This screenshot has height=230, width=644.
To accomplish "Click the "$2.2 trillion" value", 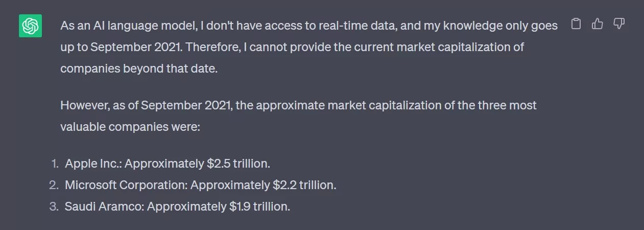I will [304, 185].
